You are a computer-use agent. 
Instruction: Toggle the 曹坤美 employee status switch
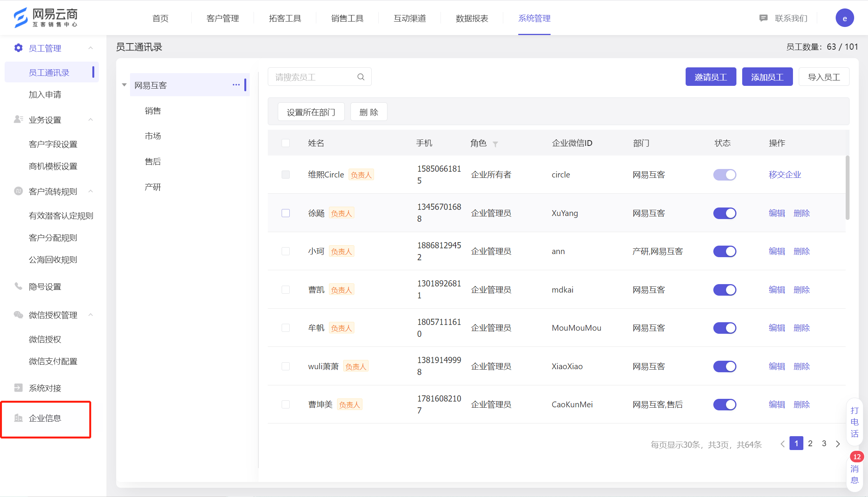(725, 405)
